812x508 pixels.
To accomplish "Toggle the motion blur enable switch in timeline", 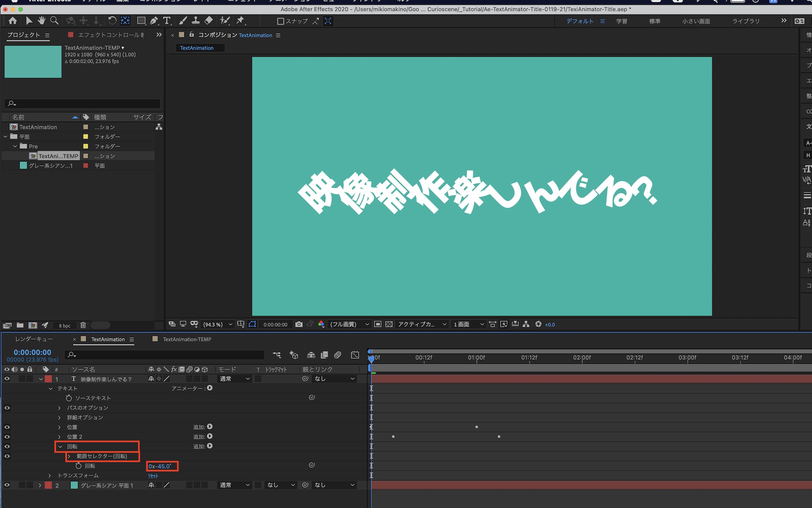I will click(x=337, y=355).
